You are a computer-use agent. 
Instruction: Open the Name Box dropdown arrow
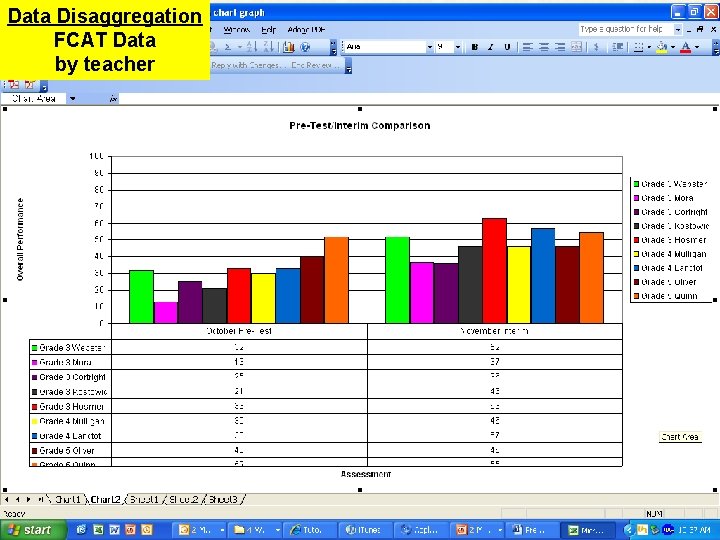(x=73, y=99)
